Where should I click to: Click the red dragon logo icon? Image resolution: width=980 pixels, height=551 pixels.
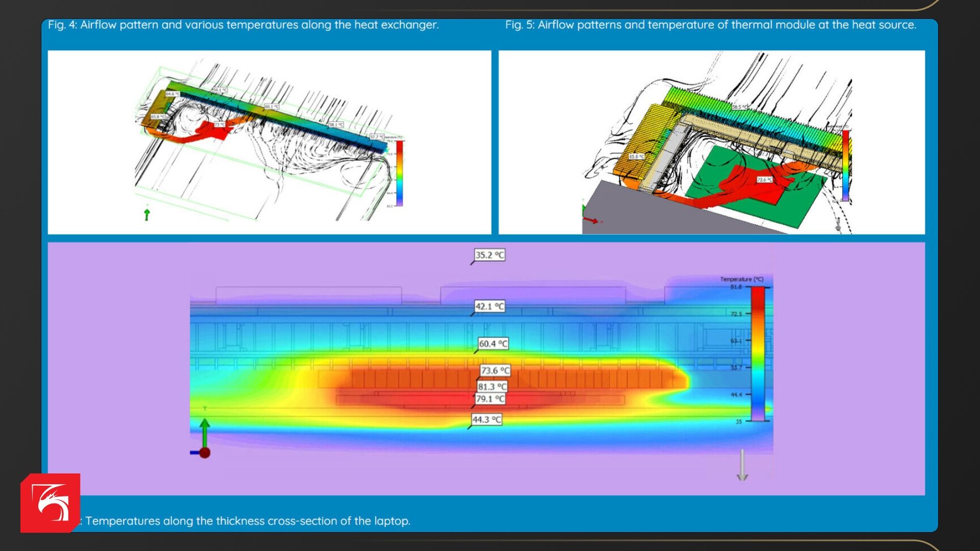51,503
